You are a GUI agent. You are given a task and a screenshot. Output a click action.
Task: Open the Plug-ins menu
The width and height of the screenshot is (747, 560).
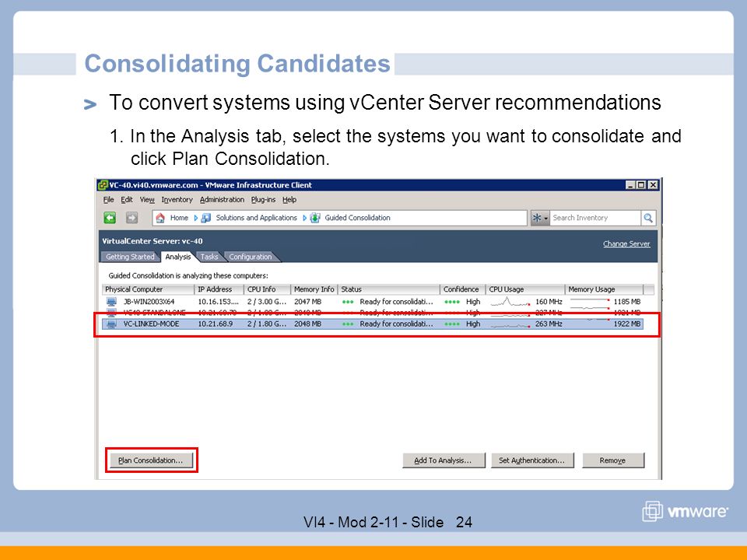[263, 200]
